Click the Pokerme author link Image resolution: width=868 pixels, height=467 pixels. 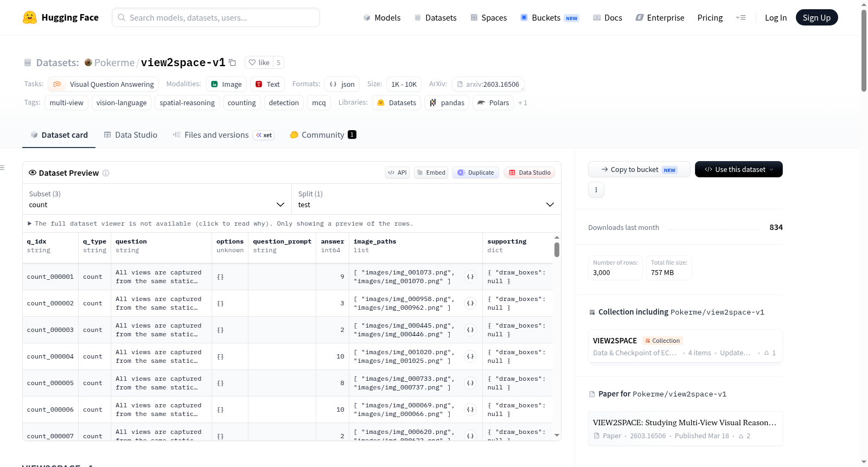pos(114,62)
